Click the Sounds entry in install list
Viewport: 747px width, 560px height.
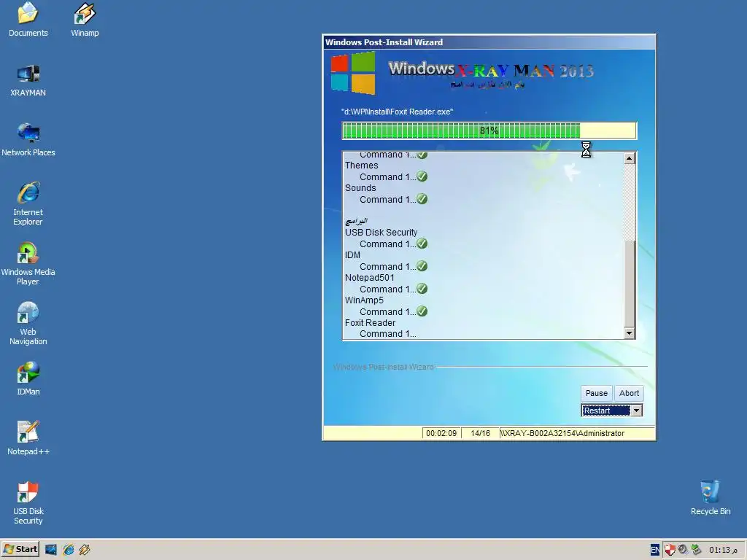360,188
